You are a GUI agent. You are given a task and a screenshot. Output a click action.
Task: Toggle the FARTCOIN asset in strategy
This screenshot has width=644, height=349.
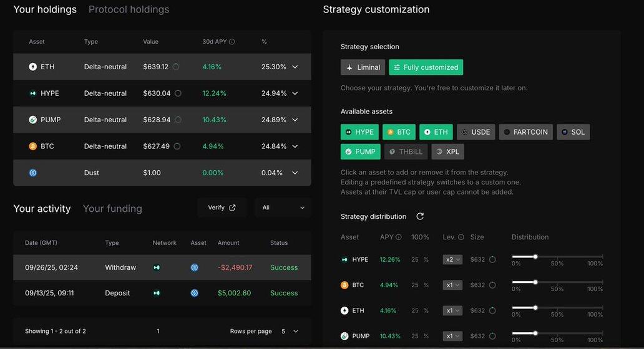pyautogui.click(x=525, y=132)
